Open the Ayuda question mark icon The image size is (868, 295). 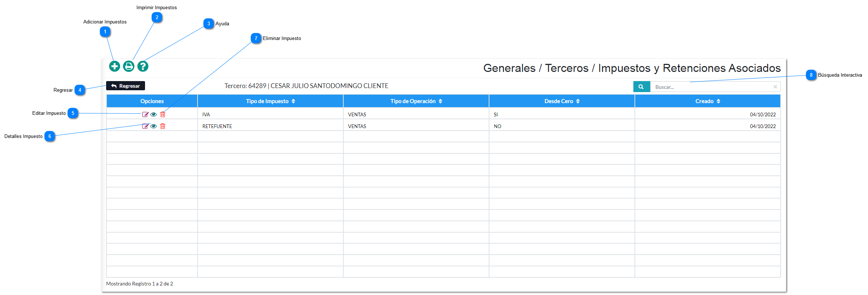[143, 66]
